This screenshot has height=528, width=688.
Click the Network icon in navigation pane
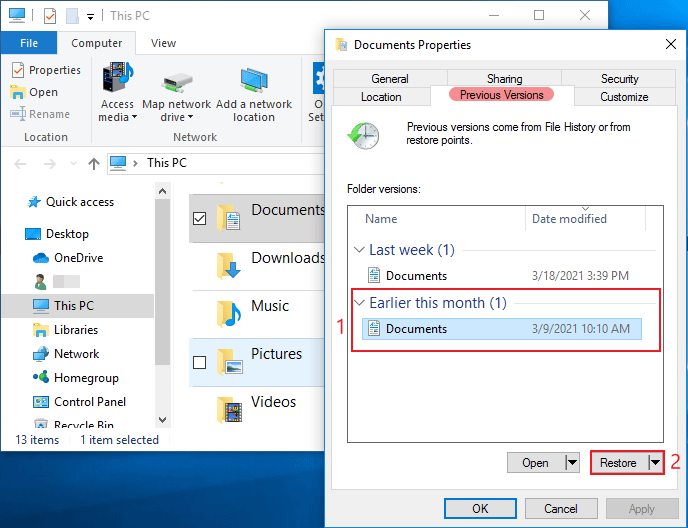pyautogui.click(x=41, y=354)
